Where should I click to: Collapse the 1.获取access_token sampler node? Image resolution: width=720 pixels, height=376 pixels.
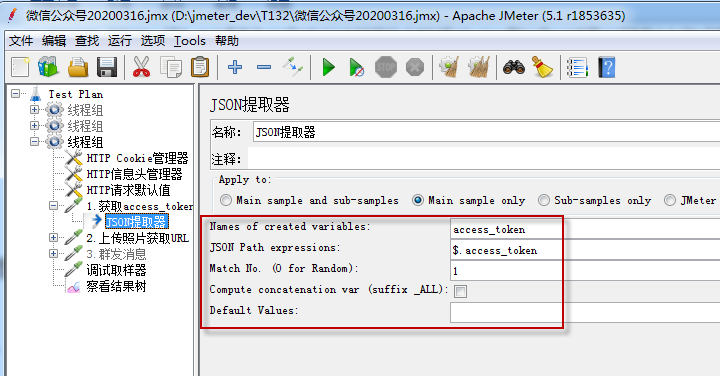coord(54,206)
